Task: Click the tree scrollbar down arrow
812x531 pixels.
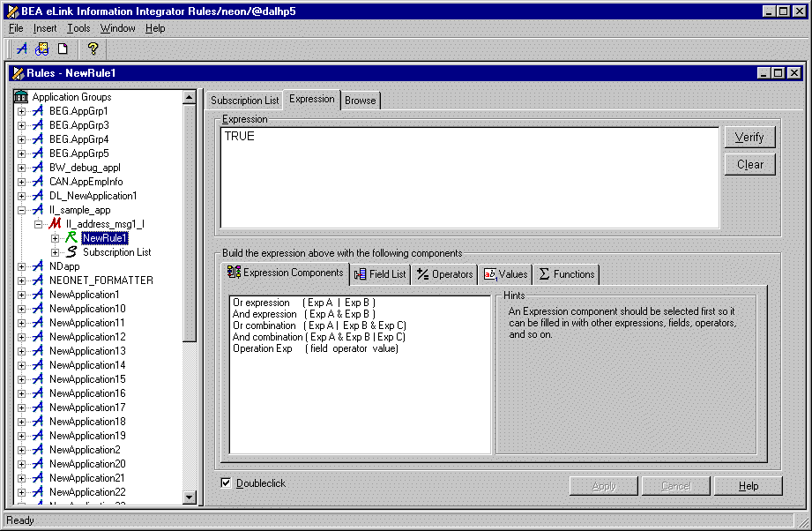Action: [189, 497]
